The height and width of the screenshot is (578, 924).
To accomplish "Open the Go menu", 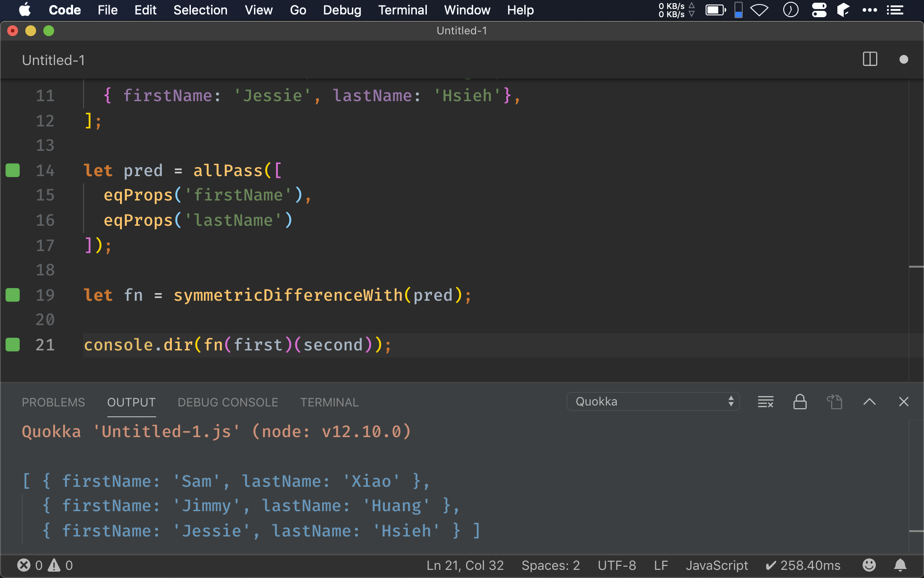I will (x=298, y=10).
